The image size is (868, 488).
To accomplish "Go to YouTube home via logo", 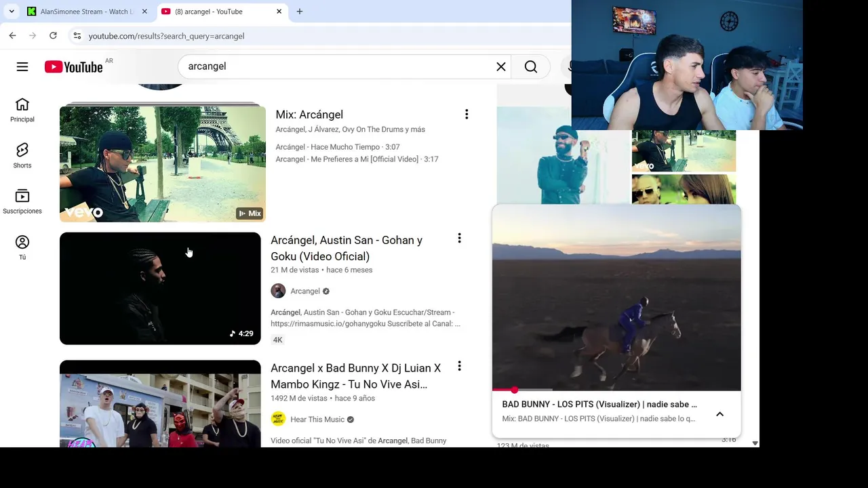I will pos(73,66).
